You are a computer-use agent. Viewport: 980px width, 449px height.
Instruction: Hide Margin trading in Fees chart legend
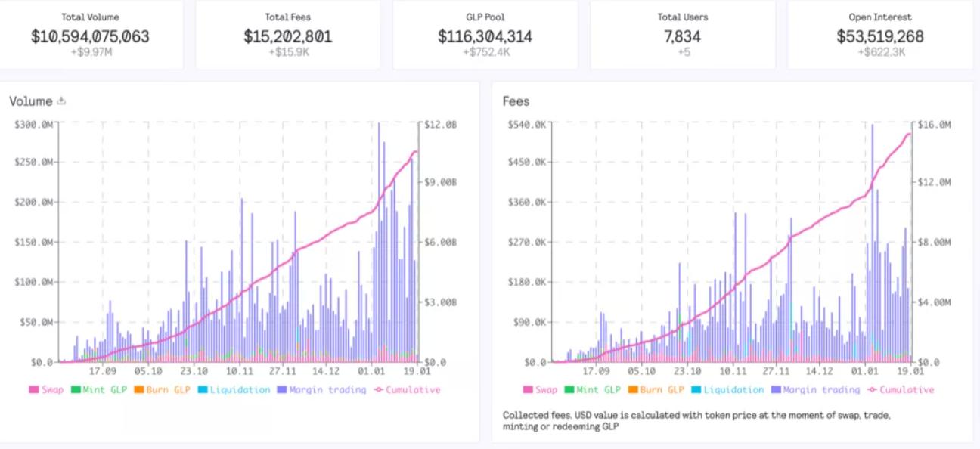(x=815, y=390)
